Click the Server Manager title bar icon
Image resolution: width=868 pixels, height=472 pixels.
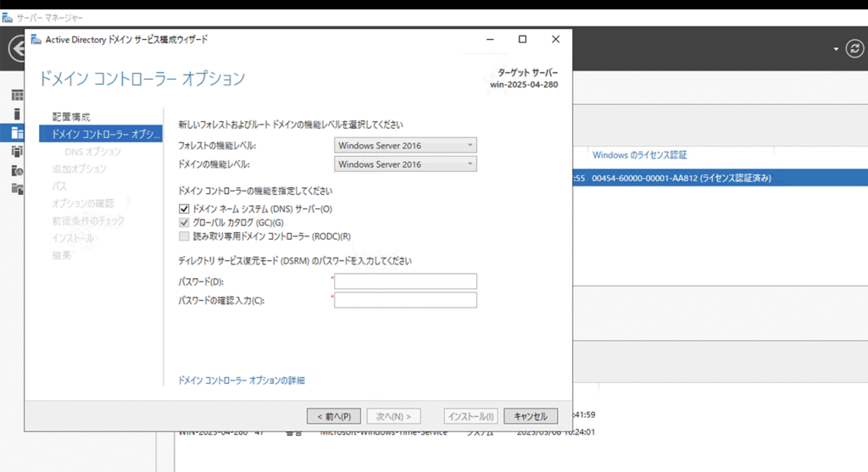click(7, 18)
